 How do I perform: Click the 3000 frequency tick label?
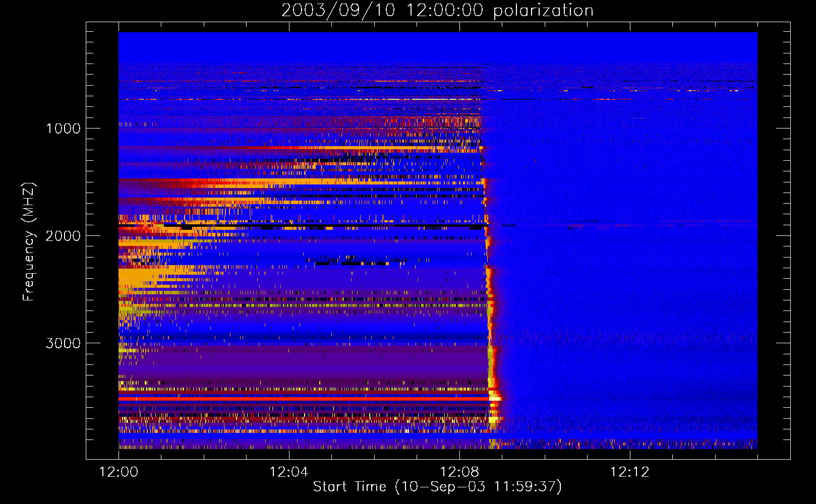point(63,343)
